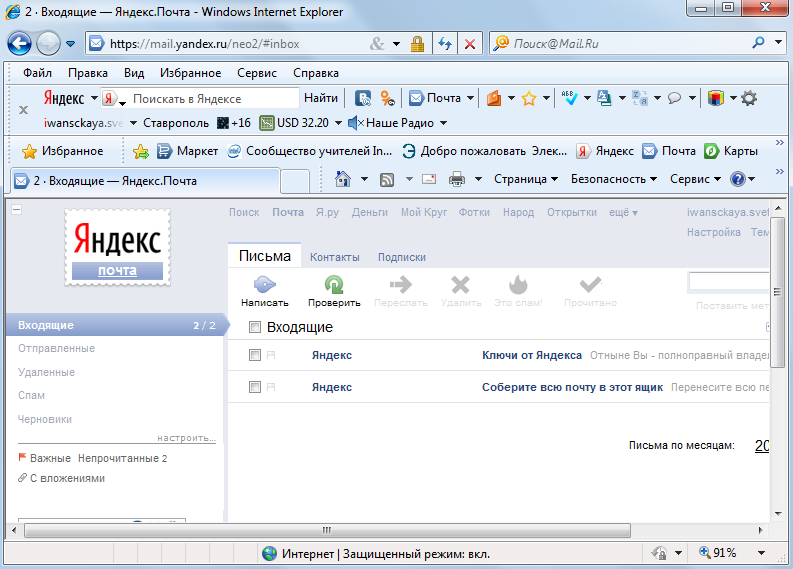Expand the address bar dropdown arrow
Image resolution: width=793 pixels, height=569 pixels.
point(396,44)
